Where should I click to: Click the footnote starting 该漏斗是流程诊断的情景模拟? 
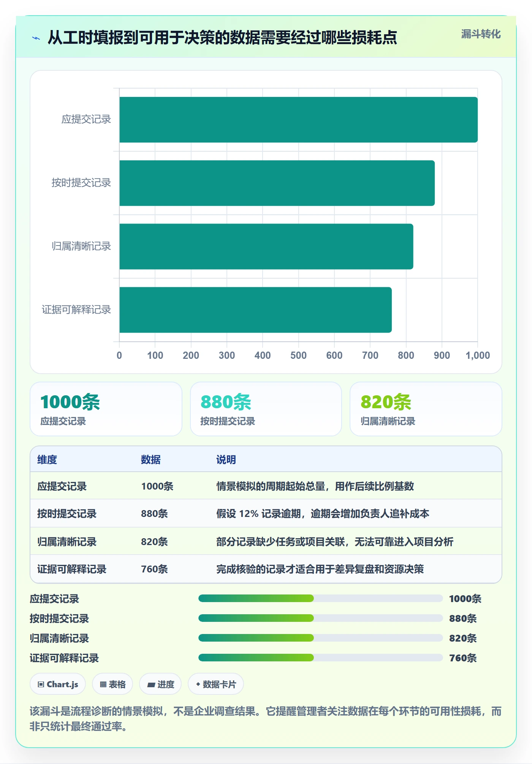pos(266,719)
